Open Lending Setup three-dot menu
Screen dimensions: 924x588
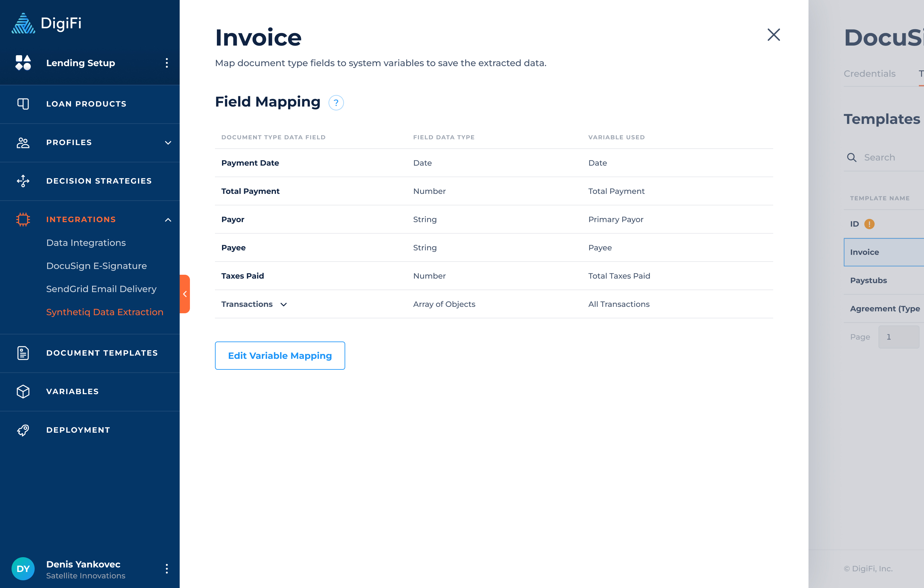click(167, 63)
